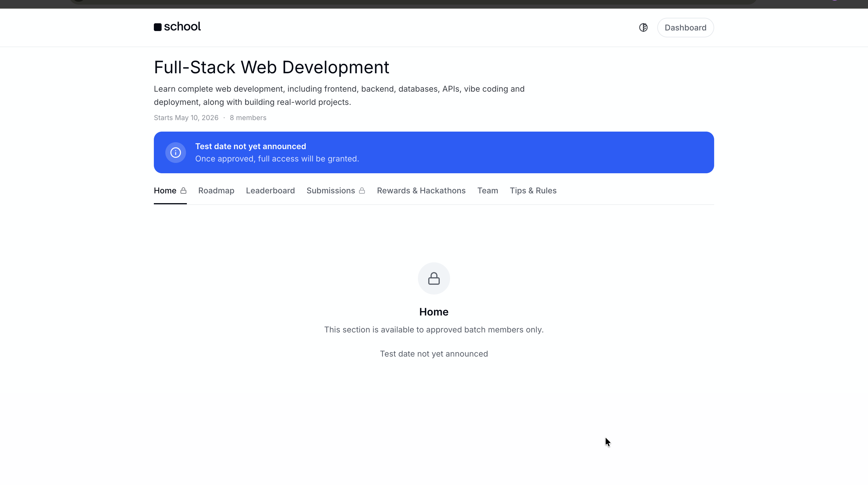The height and width of the screenshot is (485, 868).
Task: Switch to the Roadmap tab
Action: pos(216,190)
